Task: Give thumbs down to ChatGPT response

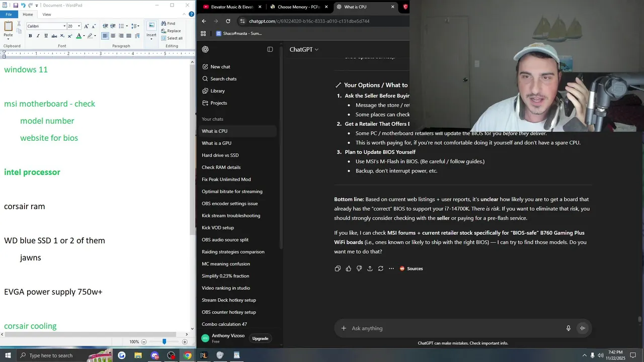Action: [x=359, y=268]
